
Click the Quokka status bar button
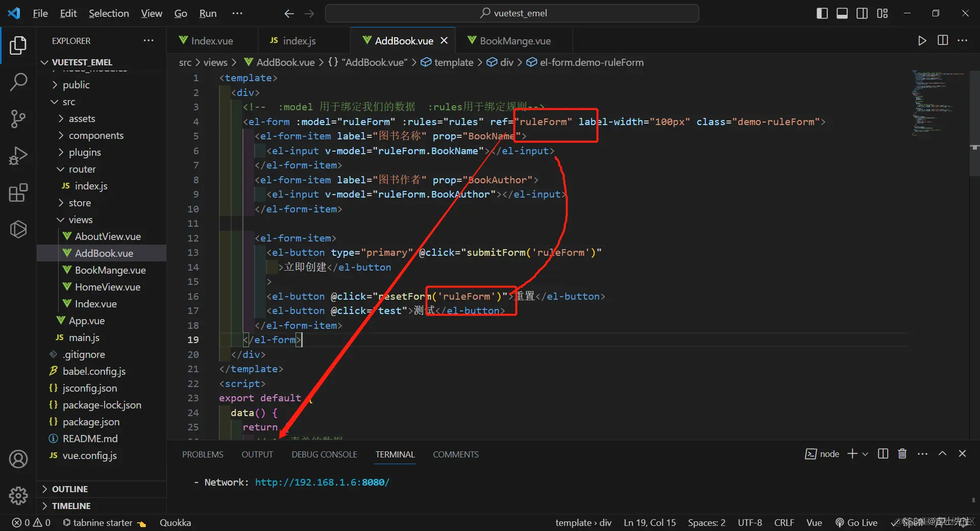click(x=175, y=522)
